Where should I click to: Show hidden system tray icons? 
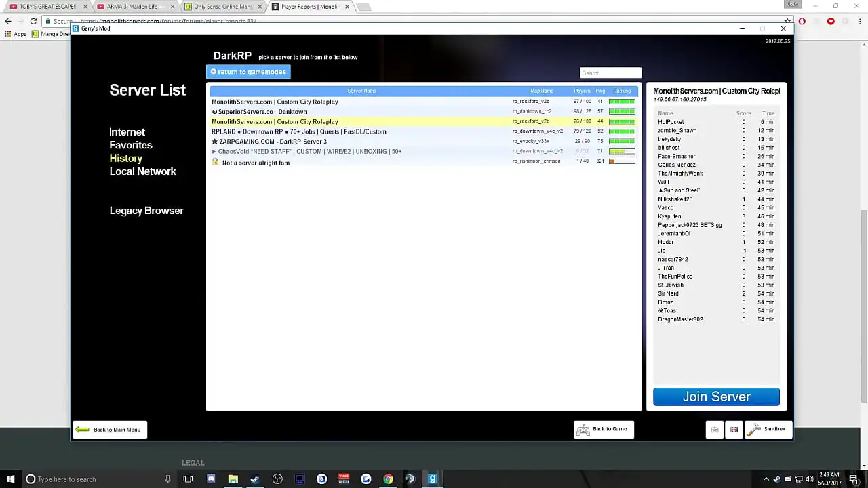click(766, 479)
